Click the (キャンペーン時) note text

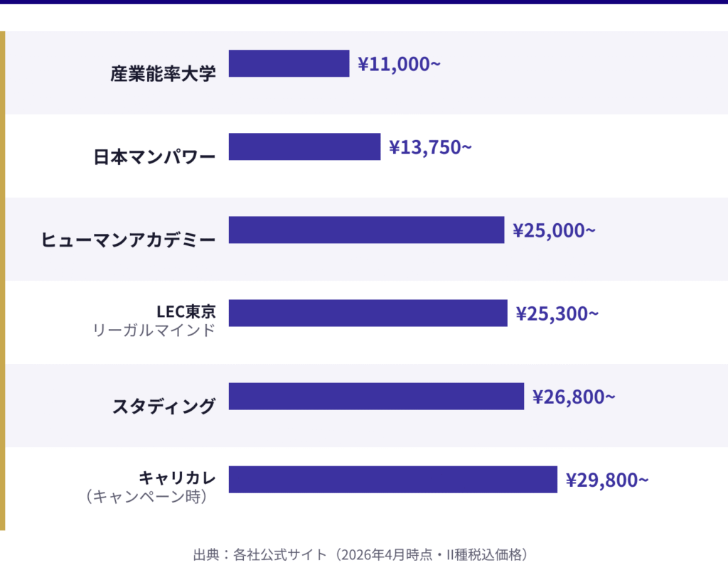146,496
